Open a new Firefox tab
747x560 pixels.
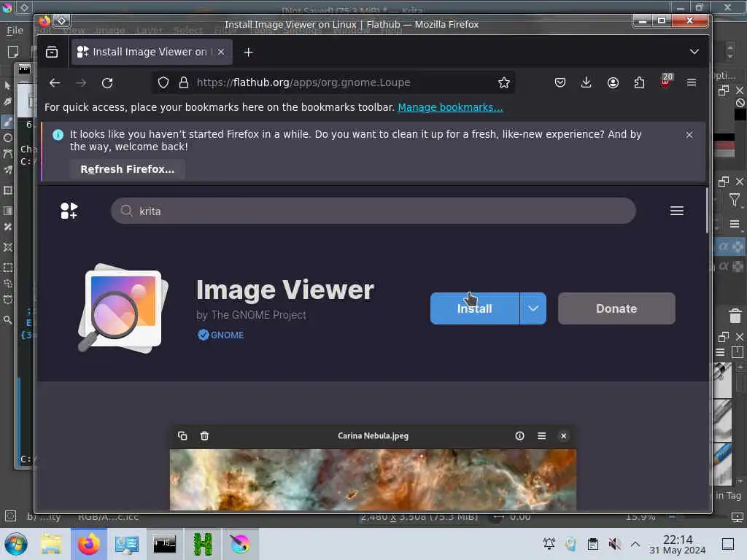coord(248,52)
